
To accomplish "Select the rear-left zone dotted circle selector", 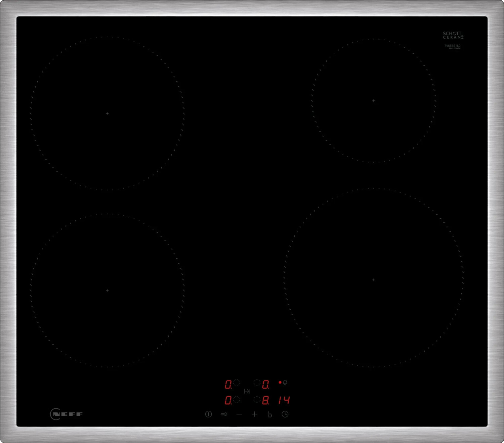I will (x=237, y=383).
